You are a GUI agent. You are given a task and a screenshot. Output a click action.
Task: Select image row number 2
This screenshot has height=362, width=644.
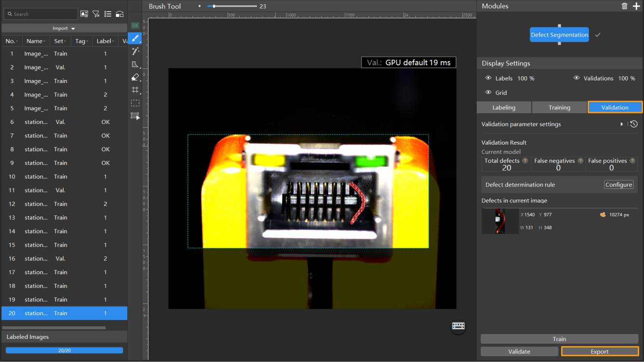64,67
